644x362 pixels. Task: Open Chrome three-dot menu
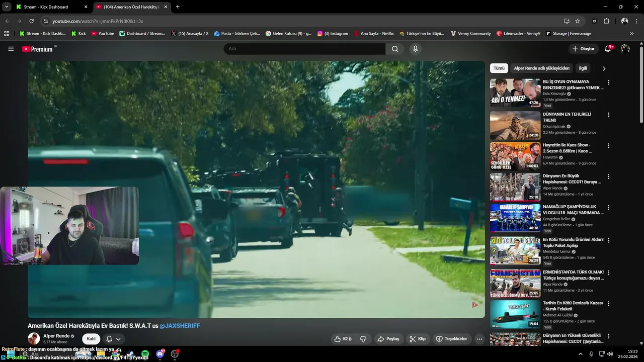tap(636, 21)
